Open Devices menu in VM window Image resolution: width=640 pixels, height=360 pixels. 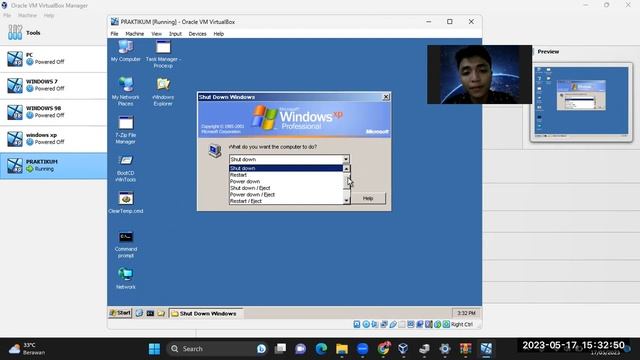198,34
